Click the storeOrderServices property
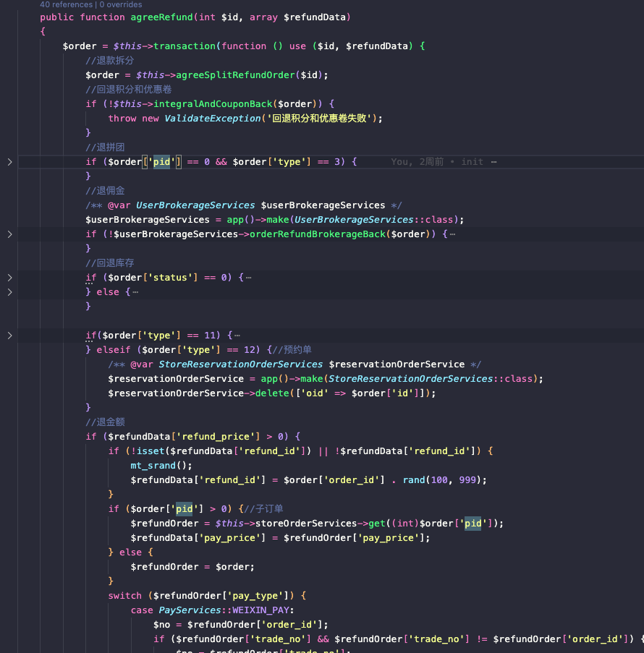644x653 pixels. click(309, 523)
